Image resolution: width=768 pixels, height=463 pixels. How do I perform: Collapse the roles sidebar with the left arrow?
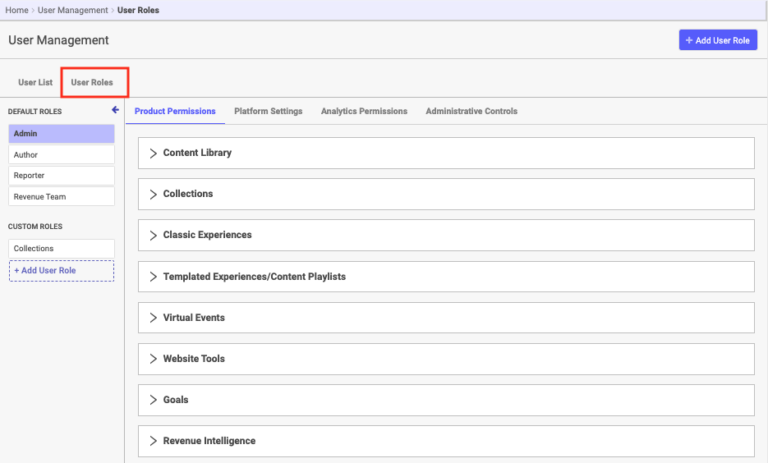coord(115,110)
